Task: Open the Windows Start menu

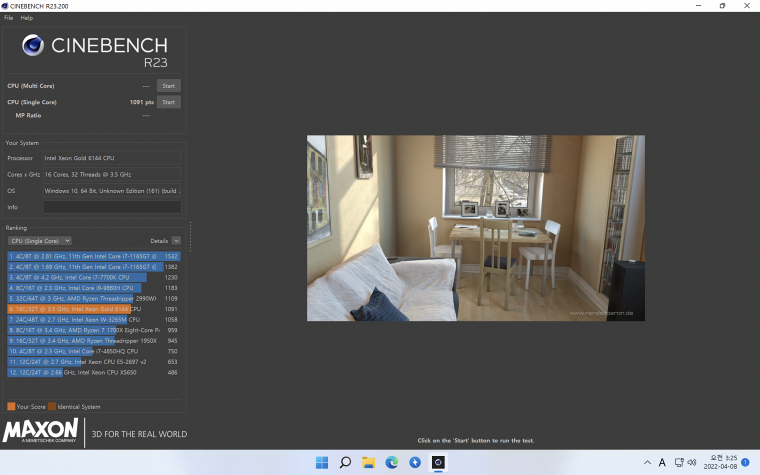Action: point(322,462)
